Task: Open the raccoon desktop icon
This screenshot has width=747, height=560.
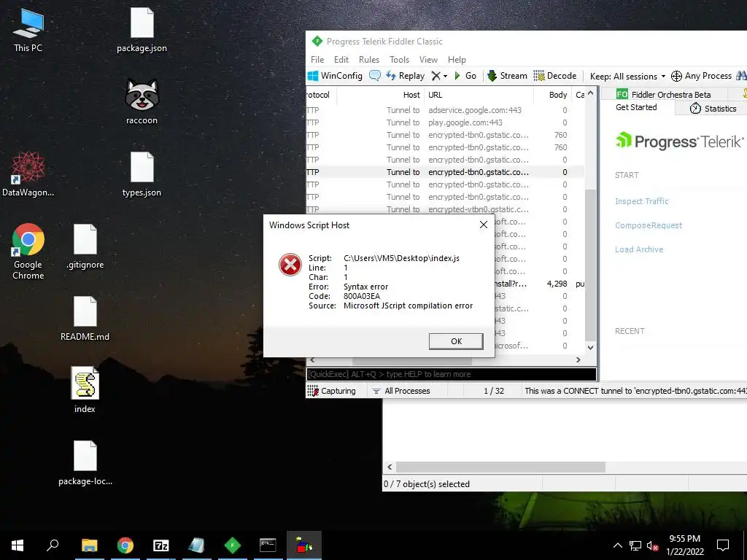Action: (142, 102)
